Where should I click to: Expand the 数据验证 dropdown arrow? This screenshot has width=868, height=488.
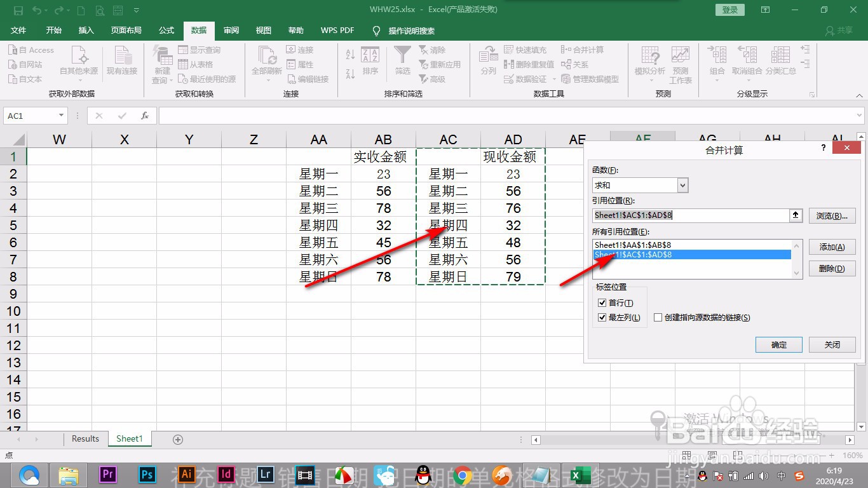pyautogui.click(x=553, y=79)
